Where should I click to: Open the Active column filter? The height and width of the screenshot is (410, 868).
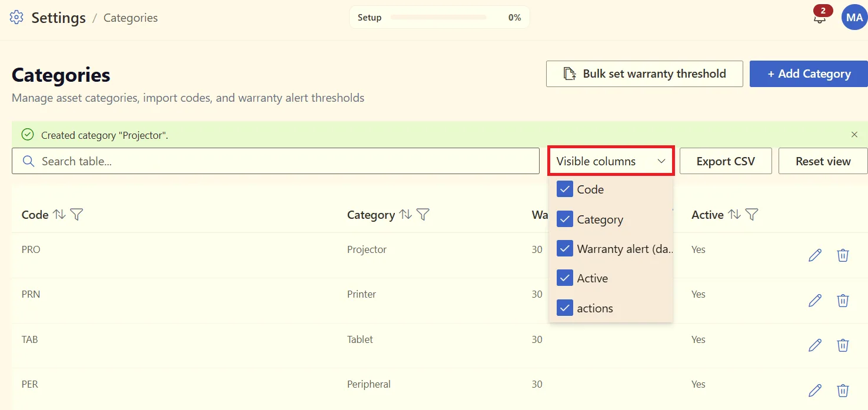point(751,215)
